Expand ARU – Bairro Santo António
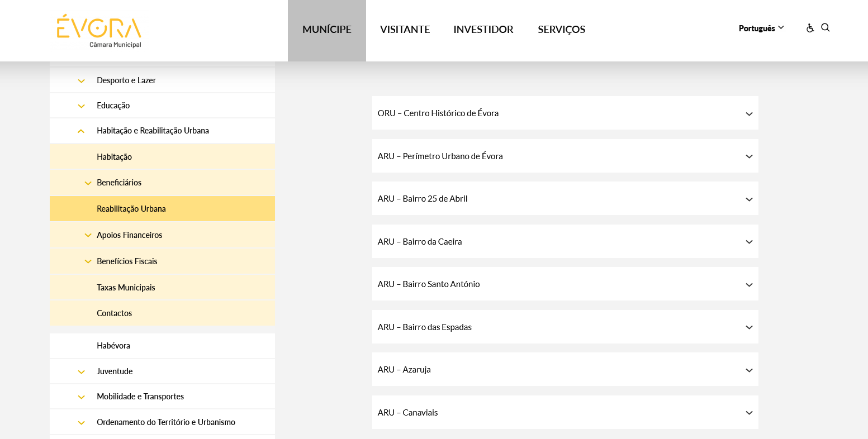This screenshot has width=868, height=439. coord(565,284)
